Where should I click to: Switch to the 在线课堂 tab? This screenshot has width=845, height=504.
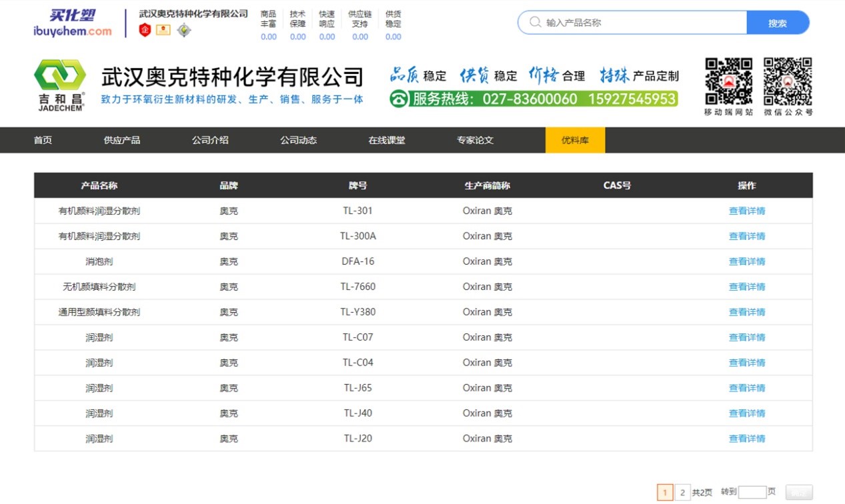pos(387,140)
